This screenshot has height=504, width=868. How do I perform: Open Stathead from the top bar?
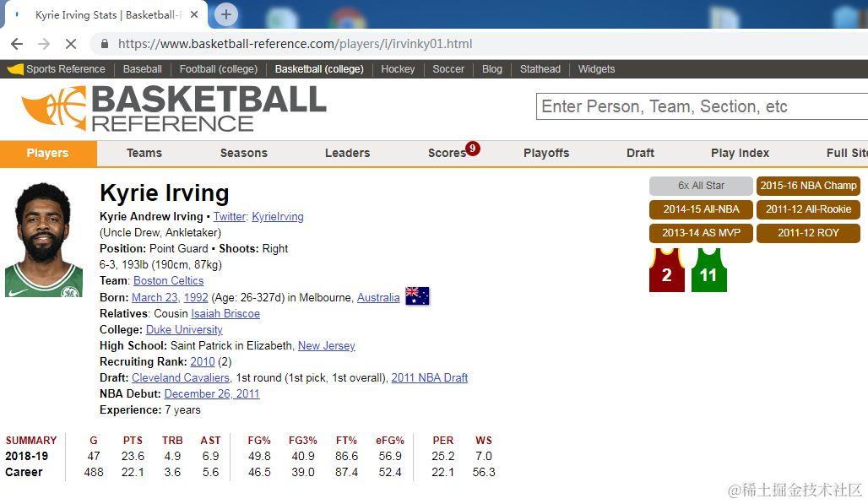coord(540,69)
